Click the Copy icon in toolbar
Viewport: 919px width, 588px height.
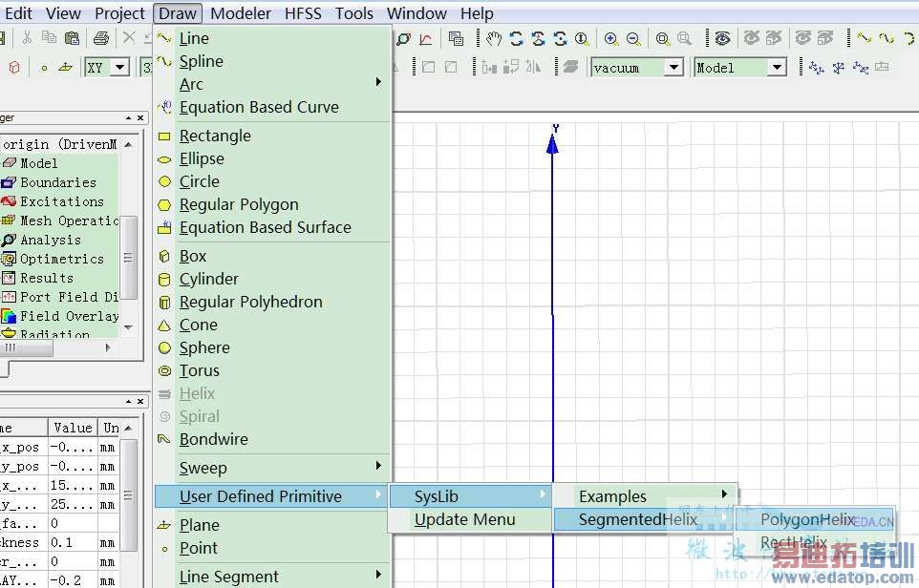coord(50,38)
